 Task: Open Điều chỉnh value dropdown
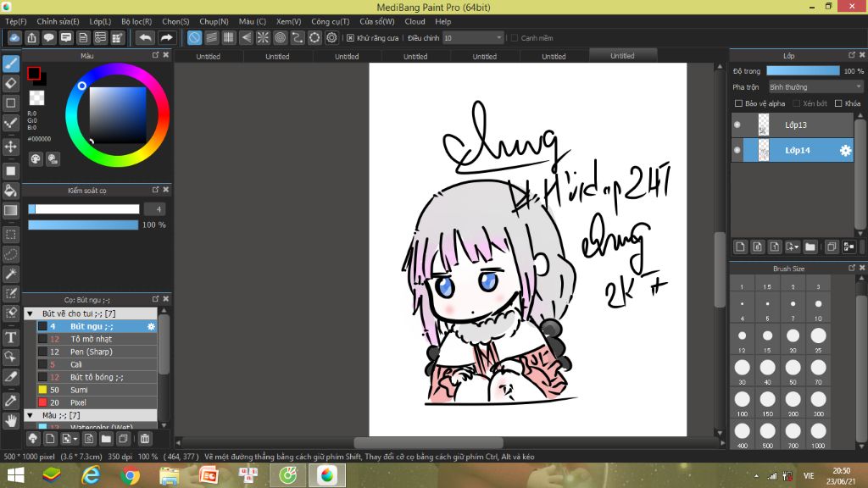click(473, 37)
